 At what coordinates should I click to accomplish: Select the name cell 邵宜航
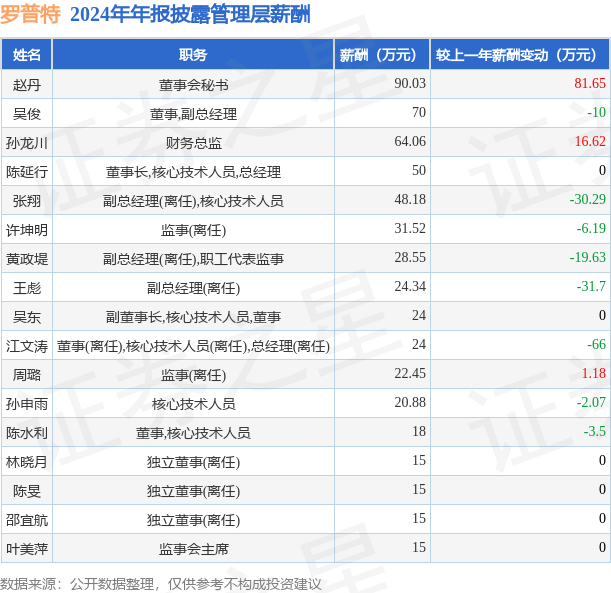26,520
